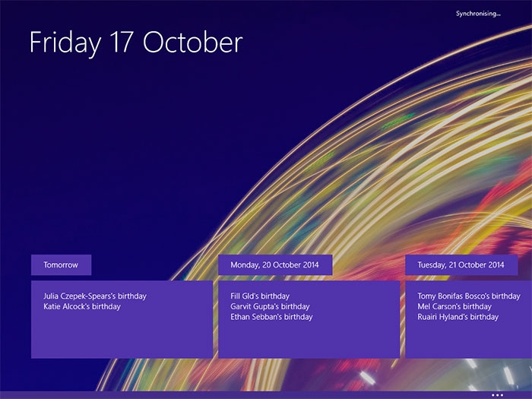Open Julia Czepek-Spears's birthday event
Image resolution: width=532 pixels, height=399 pixels.
click(95, 296)
